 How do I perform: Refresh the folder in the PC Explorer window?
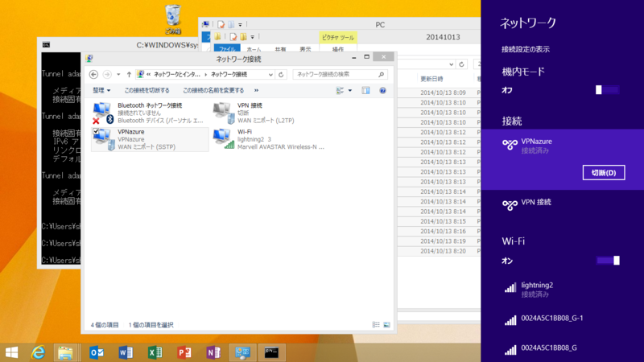click(461, 64)
